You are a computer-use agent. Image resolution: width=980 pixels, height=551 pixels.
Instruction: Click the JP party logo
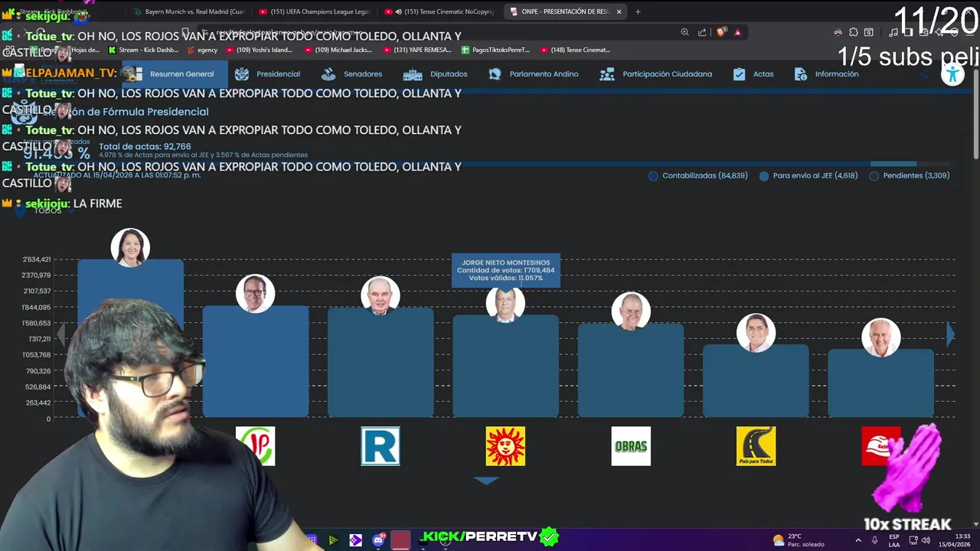pyautogui.click(x=255, y=446)
